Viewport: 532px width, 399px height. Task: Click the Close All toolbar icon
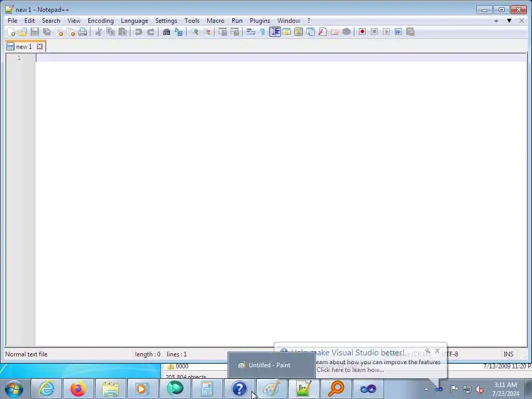pyautogui.click(x=71, y=32)
